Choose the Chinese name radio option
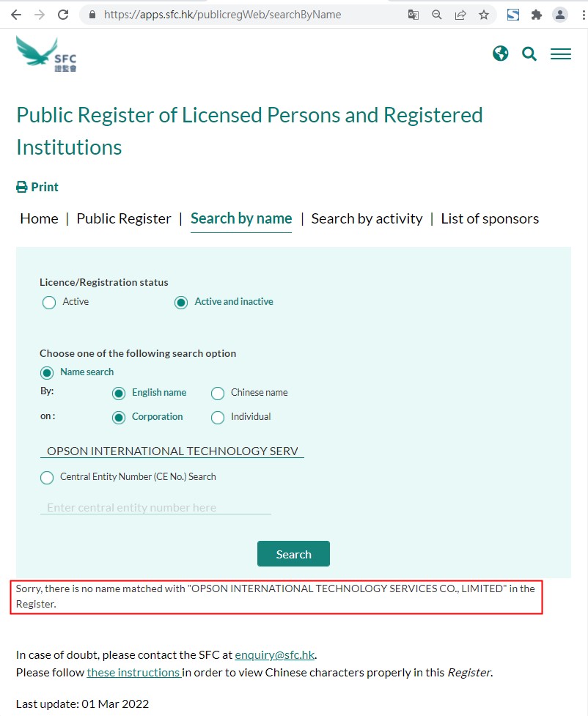588x716 pixels. 218,393
